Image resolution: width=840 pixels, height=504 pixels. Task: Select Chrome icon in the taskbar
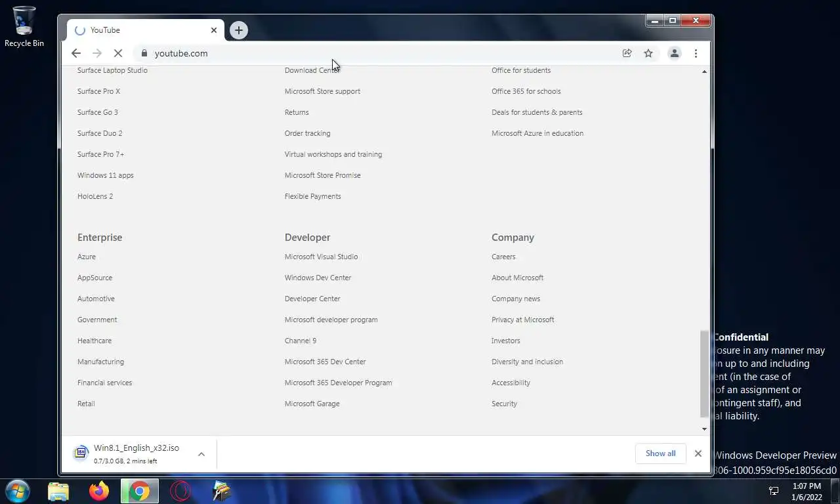click(139, 491)
